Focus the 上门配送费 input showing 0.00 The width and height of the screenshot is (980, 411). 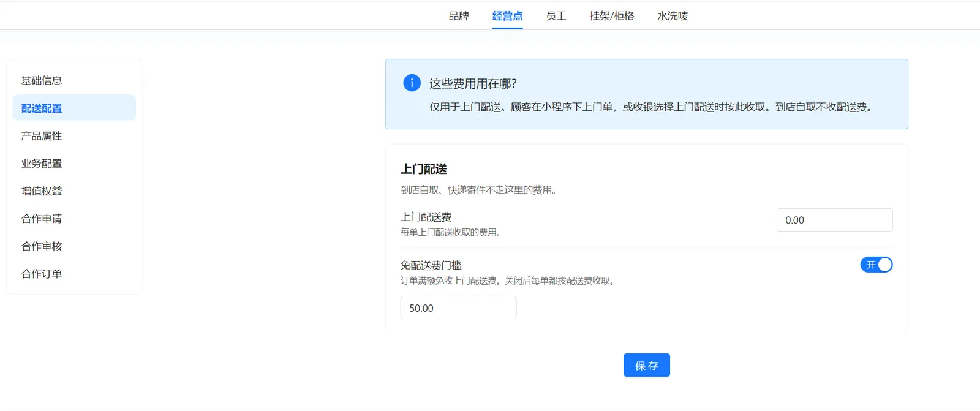835,220
